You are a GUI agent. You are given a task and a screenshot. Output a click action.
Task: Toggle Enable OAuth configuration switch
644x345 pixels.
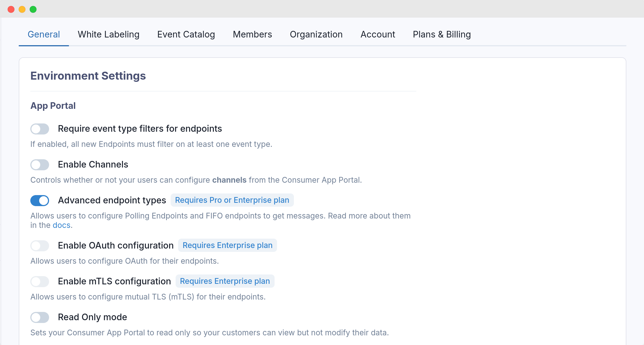tap(40, 246)
